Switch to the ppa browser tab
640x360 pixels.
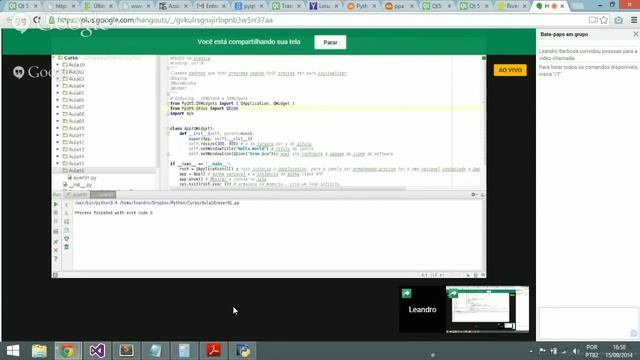(399, 6)
